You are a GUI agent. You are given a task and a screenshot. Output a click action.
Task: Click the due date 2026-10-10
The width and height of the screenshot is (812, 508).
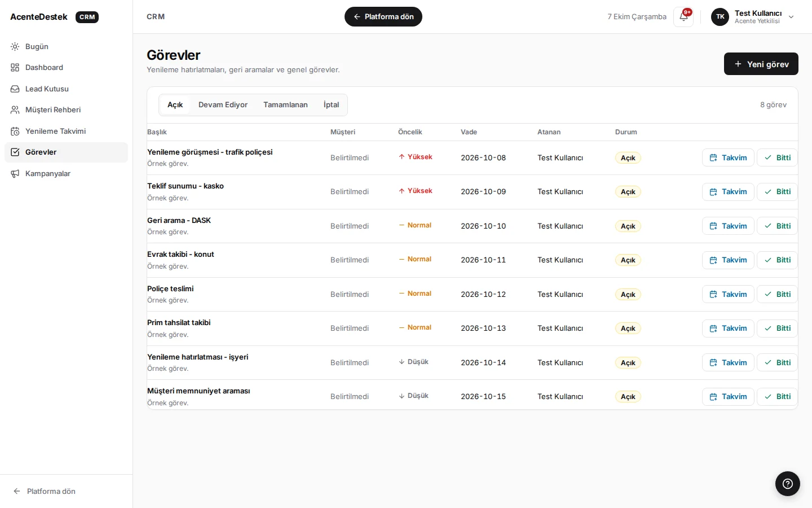point(483,226)
